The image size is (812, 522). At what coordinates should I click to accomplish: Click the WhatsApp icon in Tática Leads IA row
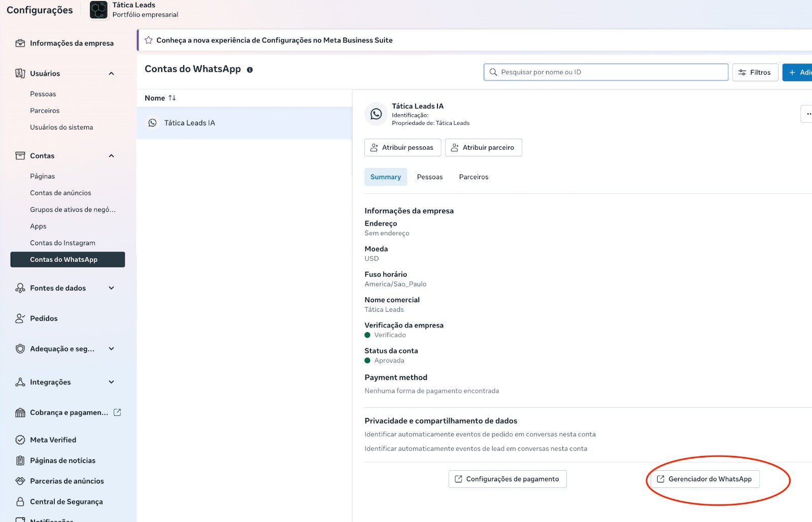tap(152, 123)
